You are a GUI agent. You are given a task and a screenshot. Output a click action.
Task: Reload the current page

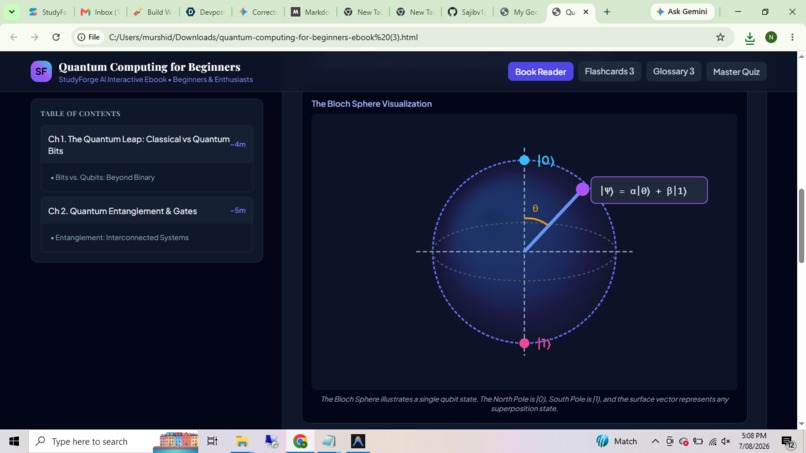[x=56, y=37]
